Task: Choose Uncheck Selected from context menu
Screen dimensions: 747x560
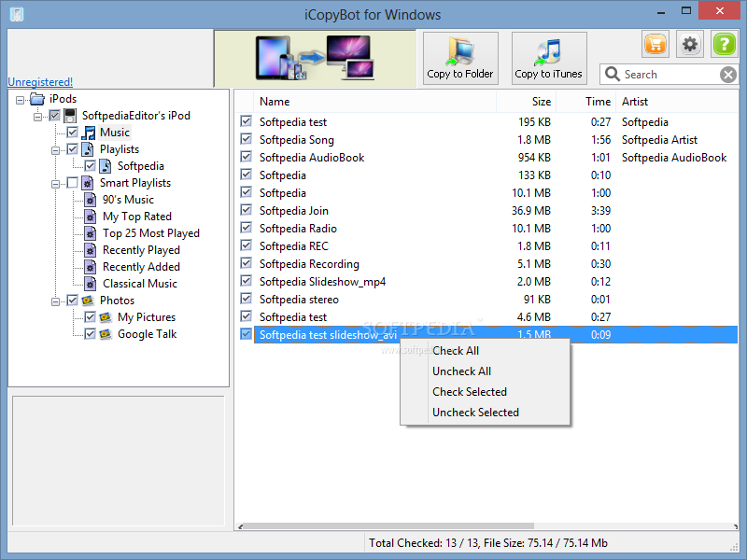Action: pyautogui.click(x=485, y=413)
